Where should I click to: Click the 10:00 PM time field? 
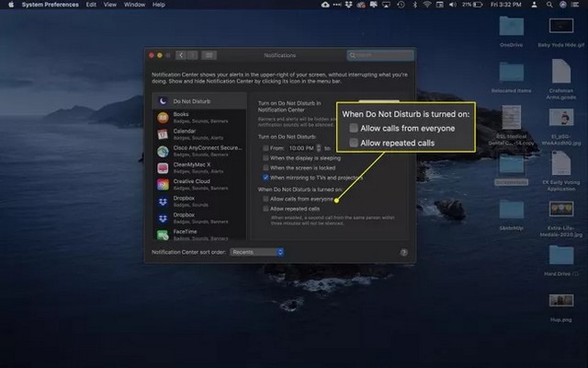click(x=301, y=148)
